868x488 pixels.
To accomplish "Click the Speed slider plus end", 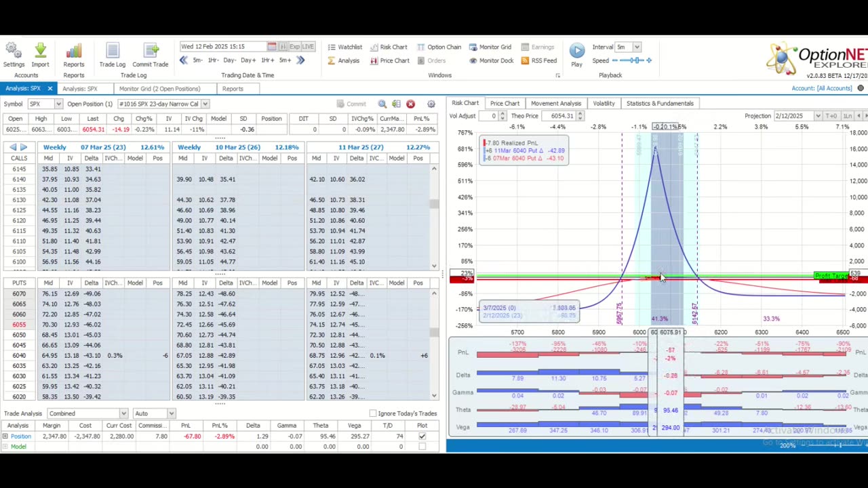I will (649, 60).
